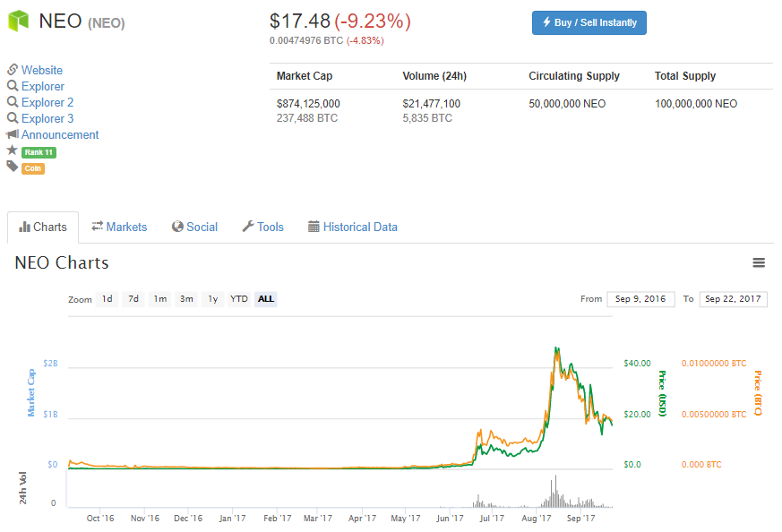The width and height of the screenshot is (782, 532).
Task: Set chart zoom to 1m
Action: pos(160,298)
